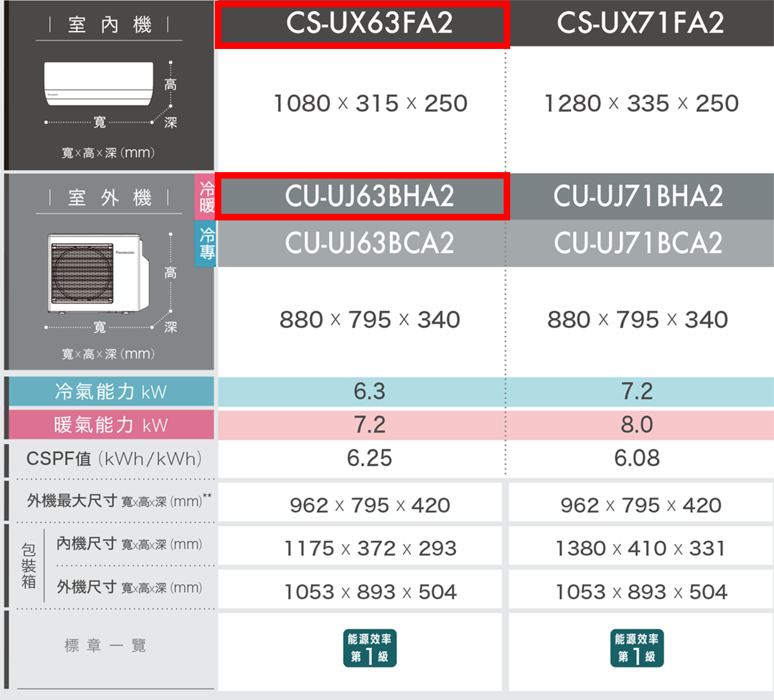The image size is (774, 700).
Task: Click 寬×高×深 (mm) caption under outdoor unit
Action: [108, 354]
